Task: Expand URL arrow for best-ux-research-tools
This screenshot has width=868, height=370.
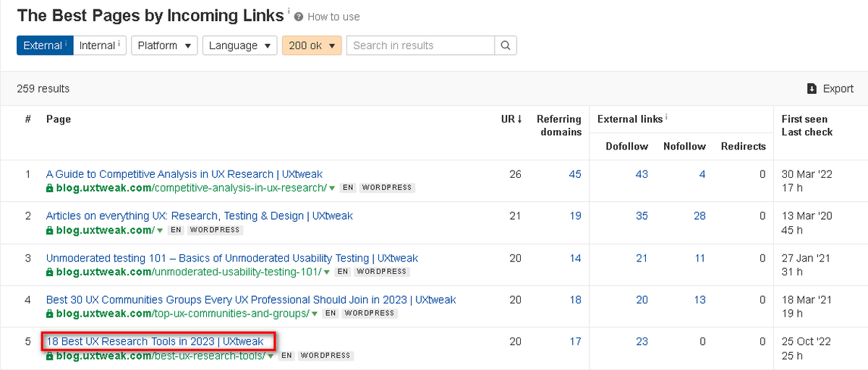Action: 271,356
